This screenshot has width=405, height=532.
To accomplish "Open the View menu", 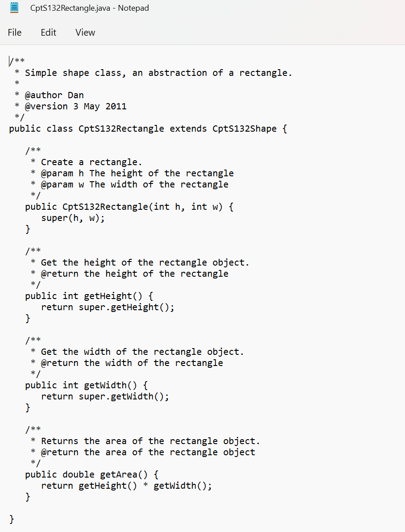I will pos(85,32).
